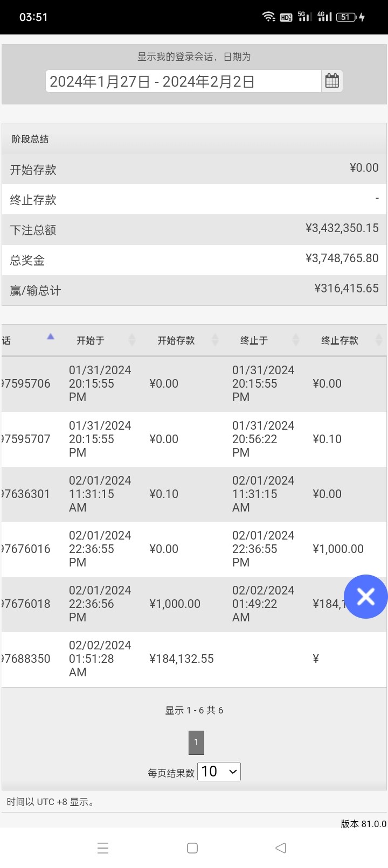Click the date range input field
388x868 pixels.
183,81
